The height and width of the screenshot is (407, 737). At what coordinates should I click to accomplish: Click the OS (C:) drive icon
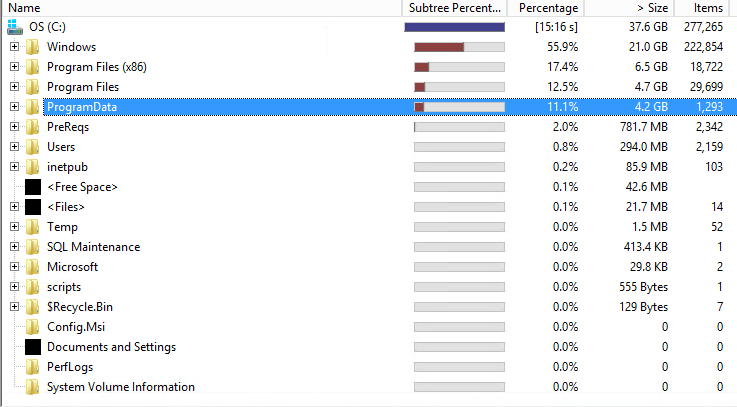tap(15, 27)
